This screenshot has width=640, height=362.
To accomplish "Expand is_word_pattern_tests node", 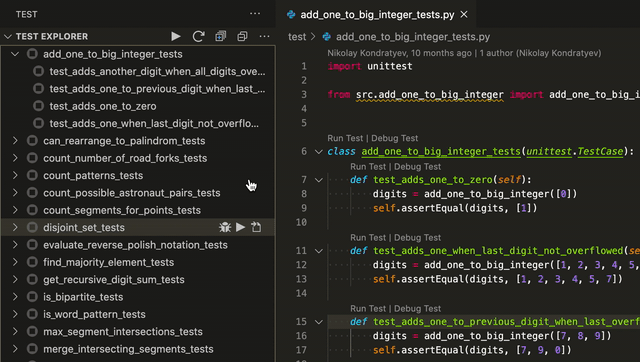I will click(x=15, y=314).
